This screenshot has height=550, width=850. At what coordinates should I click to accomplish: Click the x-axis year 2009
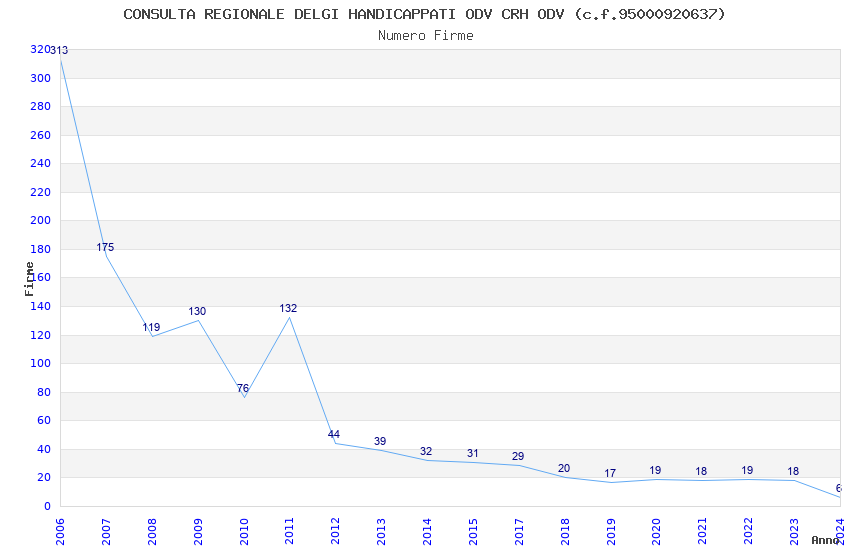point(198,531)
